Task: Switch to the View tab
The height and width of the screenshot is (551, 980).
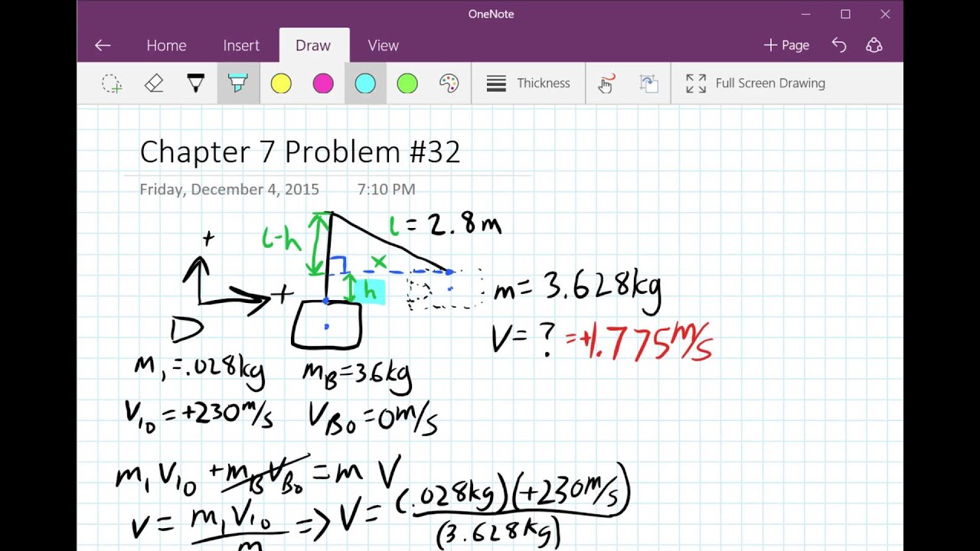Action: pyautogui.click(x=383, y=45)
